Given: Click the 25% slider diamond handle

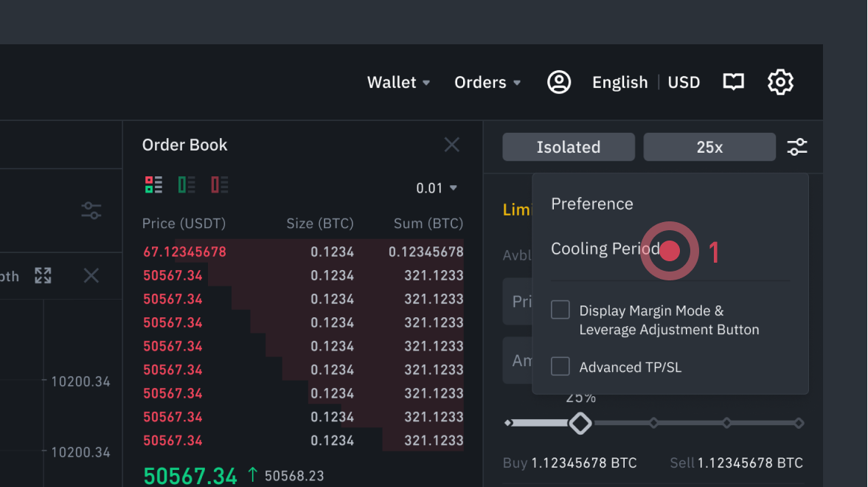Looking at the screenshot, I should (x=580, y=424).
